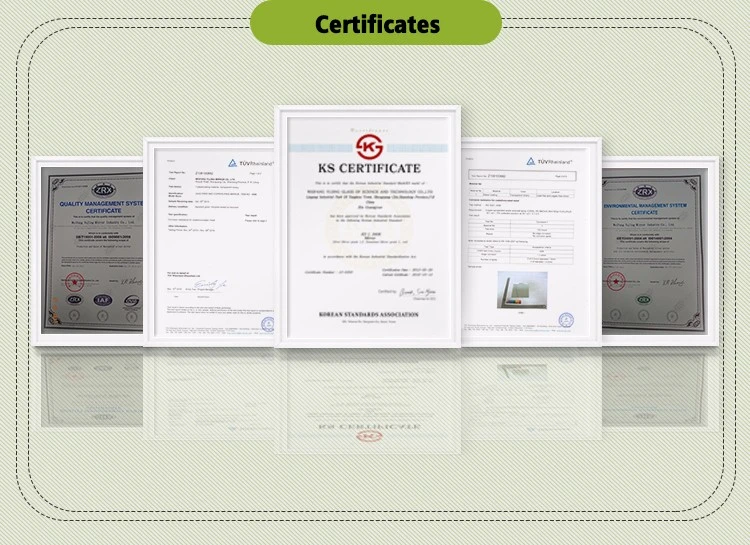Click the signature on left TÜV report
Image resolution: width=750 pixels, height=545 pixels.
click(x=210, y=285)
